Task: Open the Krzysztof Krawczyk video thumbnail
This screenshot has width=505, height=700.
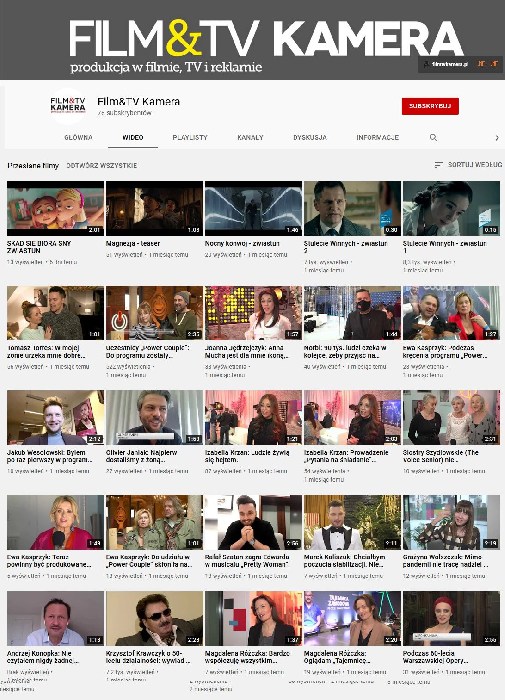Action: click(154, 618)
